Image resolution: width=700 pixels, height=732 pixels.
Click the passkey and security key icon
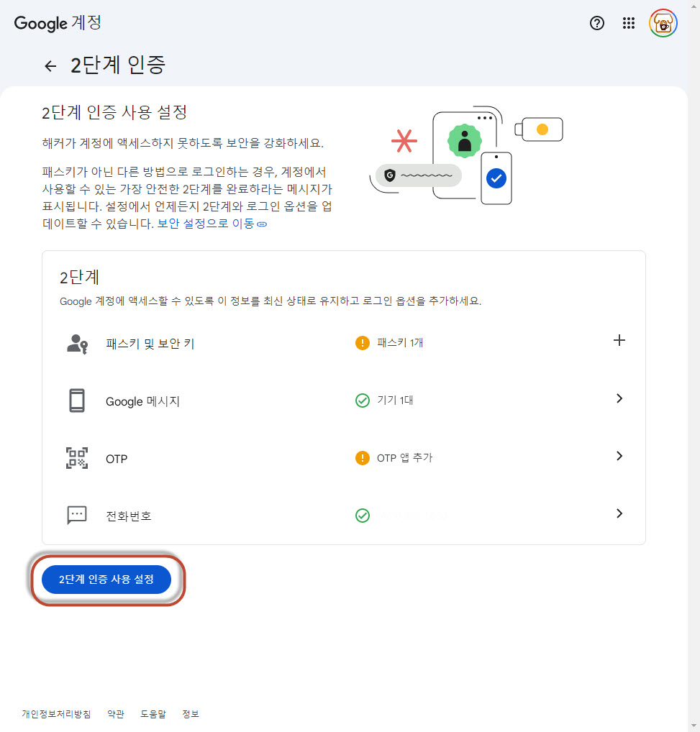(77, 344)
